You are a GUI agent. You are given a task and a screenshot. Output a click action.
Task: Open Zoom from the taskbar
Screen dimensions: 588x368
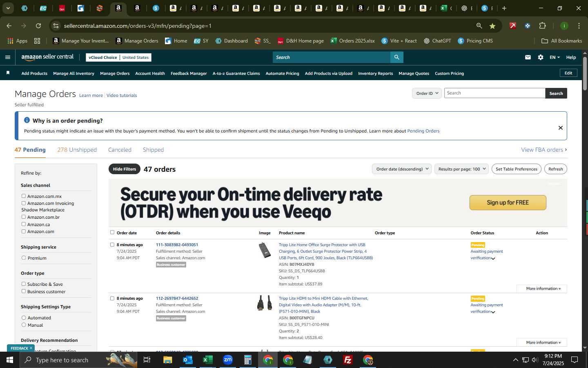pyautogui.click(x=227, y=360)
